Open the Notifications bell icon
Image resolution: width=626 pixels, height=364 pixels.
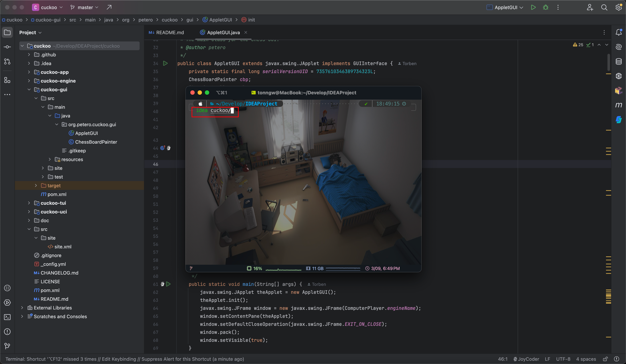pos(619,32)
